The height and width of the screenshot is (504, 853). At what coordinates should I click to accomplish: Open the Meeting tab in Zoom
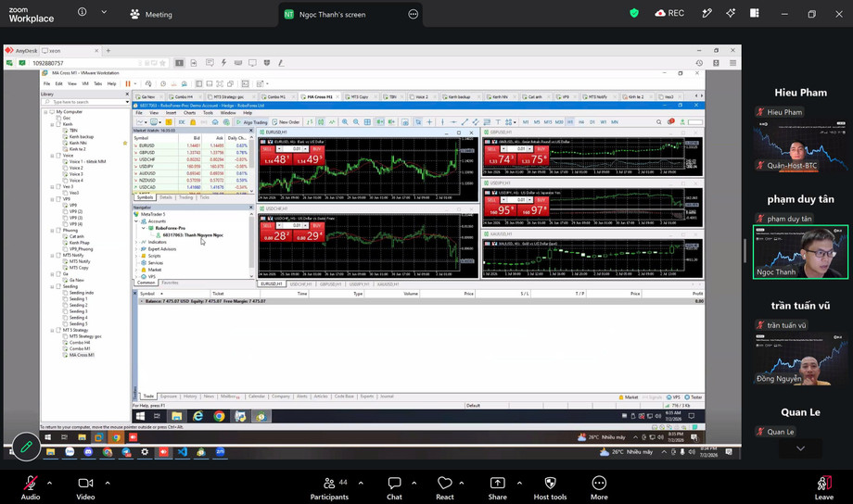[x=151, y=15]
